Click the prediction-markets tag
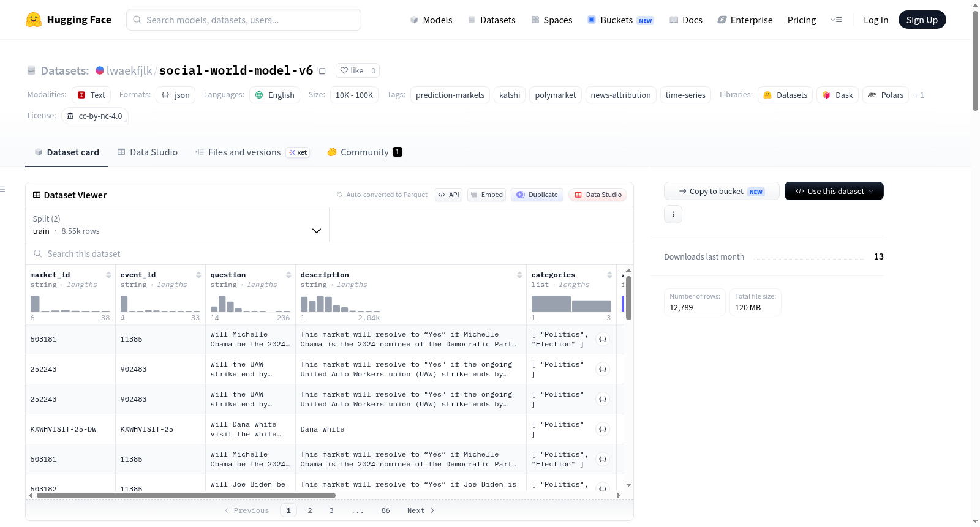The width and height of the screenshot is (980, 527). pos(450,95)
